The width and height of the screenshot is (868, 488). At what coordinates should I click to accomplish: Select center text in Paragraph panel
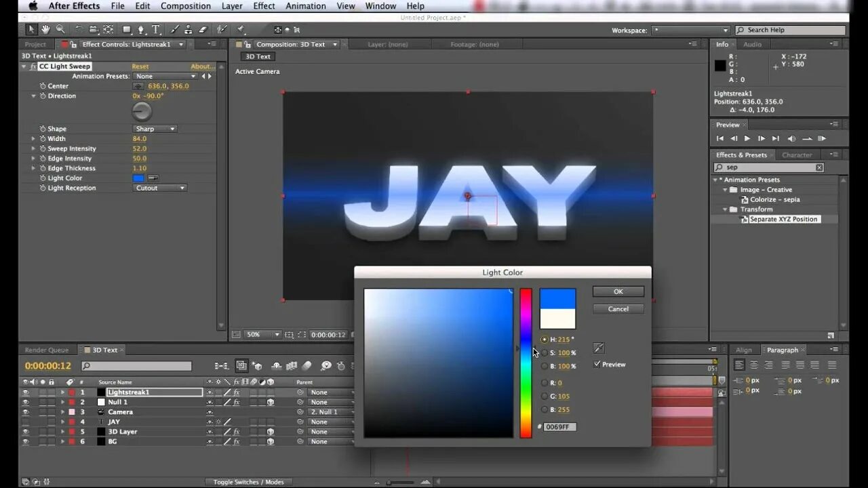[x=753, y=365]
